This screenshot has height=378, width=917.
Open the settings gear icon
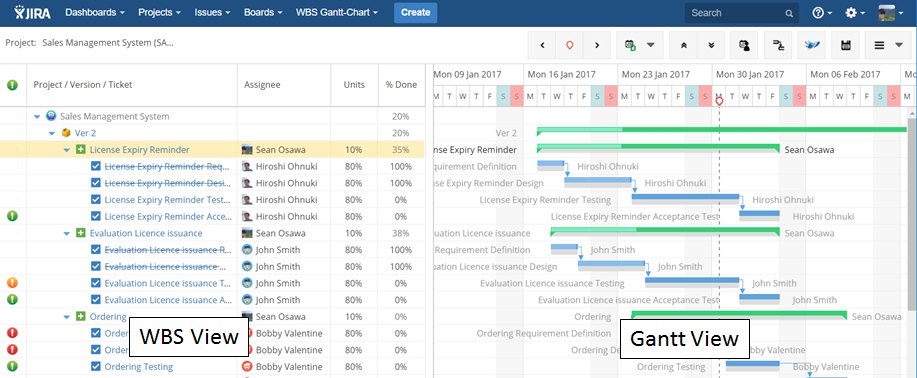point(851,12)
